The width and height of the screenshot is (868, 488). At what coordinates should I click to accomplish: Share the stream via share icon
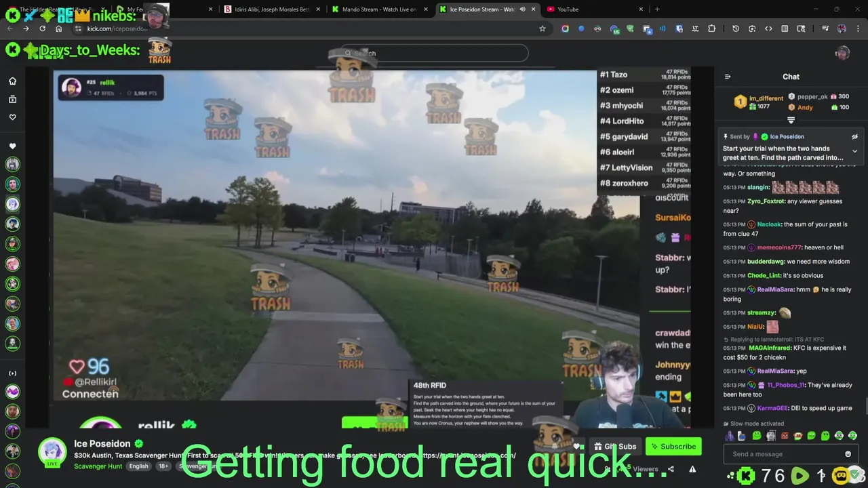click(x=671, y=469)
